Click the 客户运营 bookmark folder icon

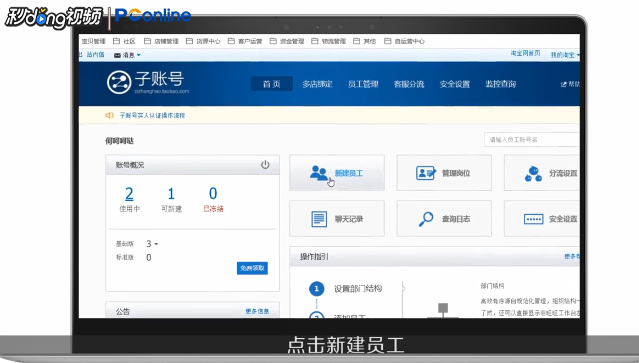(x=231, y=41)
